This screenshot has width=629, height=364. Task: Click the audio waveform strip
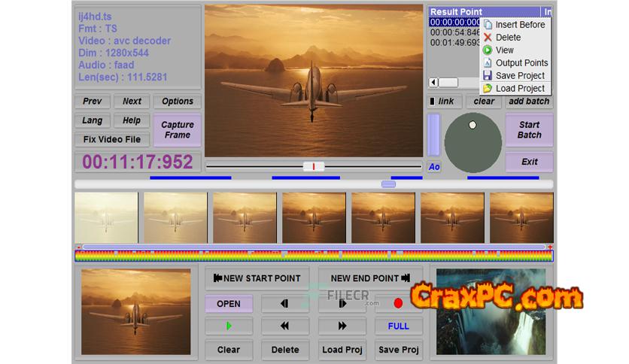(314, 256)
